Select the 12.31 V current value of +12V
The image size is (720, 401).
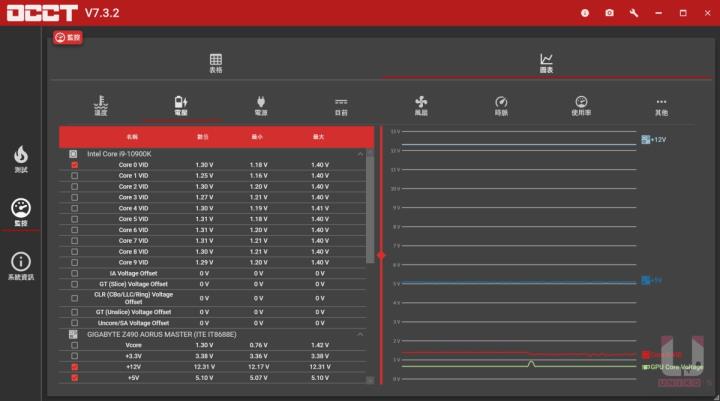(x=204, y=367)
